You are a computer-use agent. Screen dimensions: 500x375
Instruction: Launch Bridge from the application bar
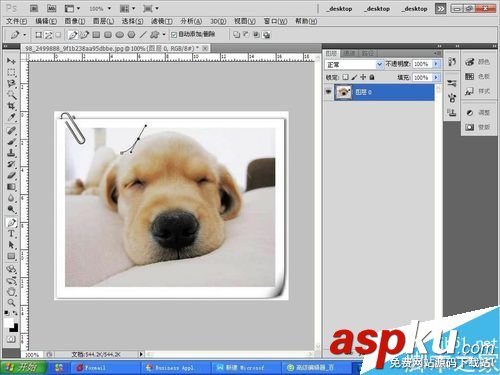pyautogui.click(x=34, y=8)
